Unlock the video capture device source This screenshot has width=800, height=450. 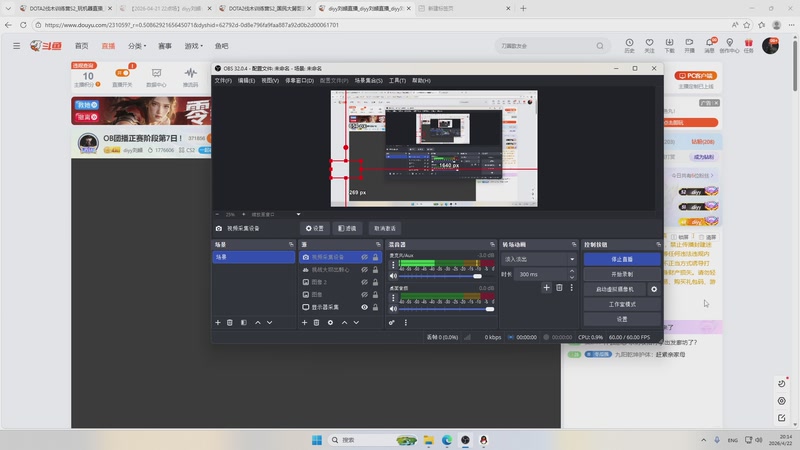376,257
